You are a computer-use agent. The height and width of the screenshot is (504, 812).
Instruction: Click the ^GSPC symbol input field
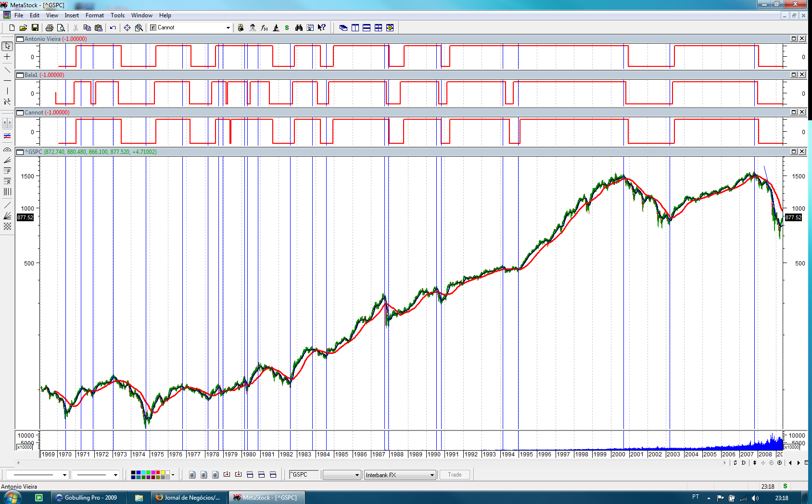[x=304, y=475]
